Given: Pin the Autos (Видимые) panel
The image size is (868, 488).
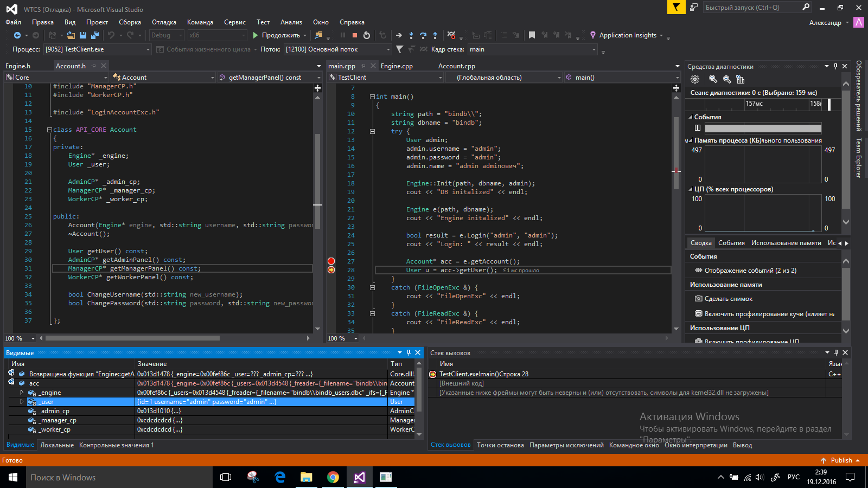Looking at the screenshot, I should [409, 352].
